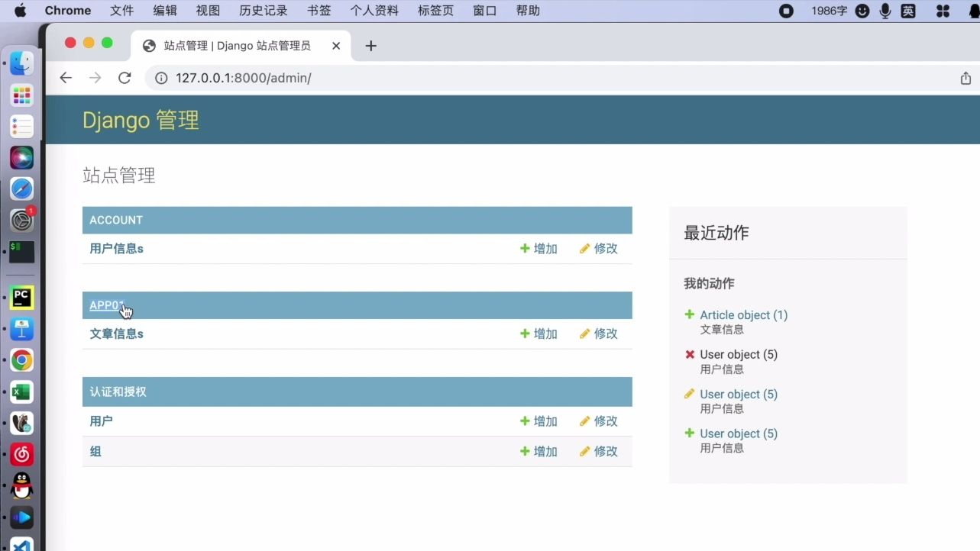
Task: Click the back navigation arrow
Action: pyautogui.click(x=66, y=77)
